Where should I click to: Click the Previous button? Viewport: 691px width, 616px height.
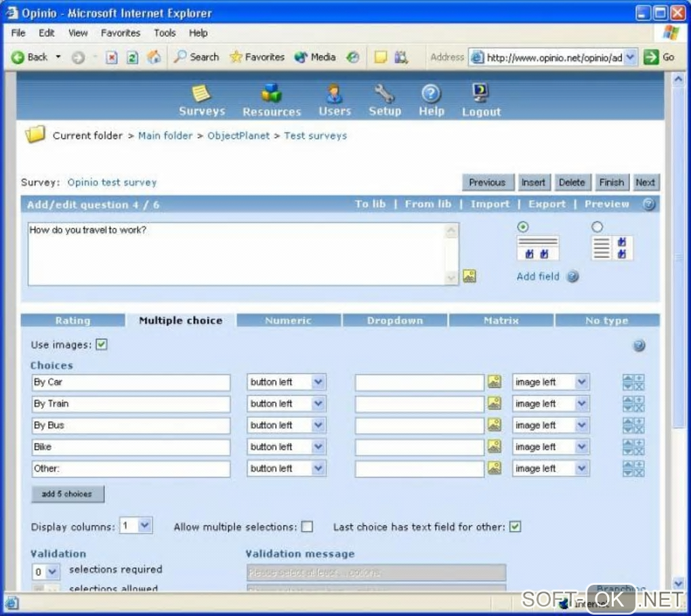[488, 182]
